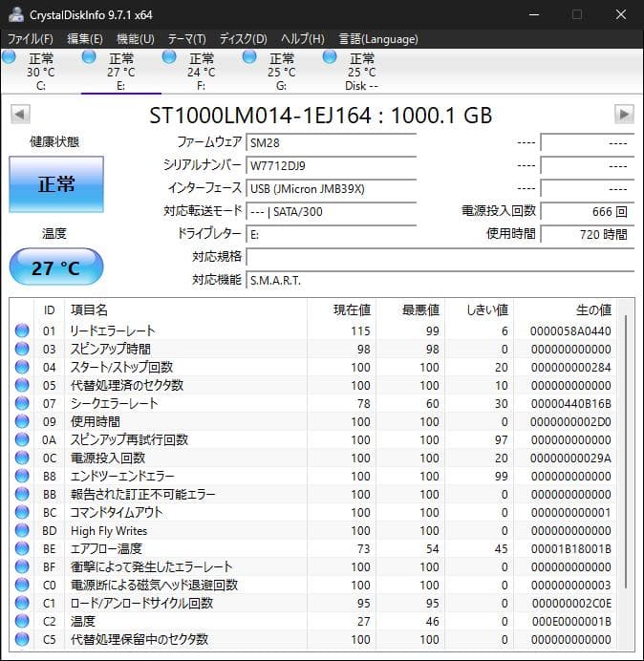The width and height of the screenshot is (644, 661).
Task: Select the Disk -- tab at 25 °C
Action: [361, 72]
